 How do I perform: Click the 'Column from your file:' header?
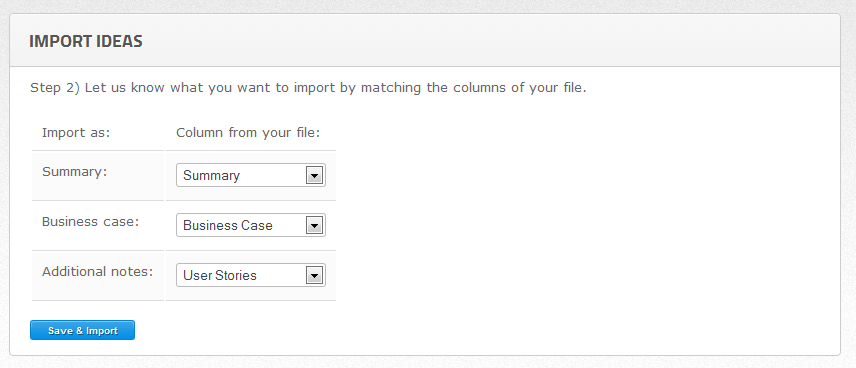point(248,133)
